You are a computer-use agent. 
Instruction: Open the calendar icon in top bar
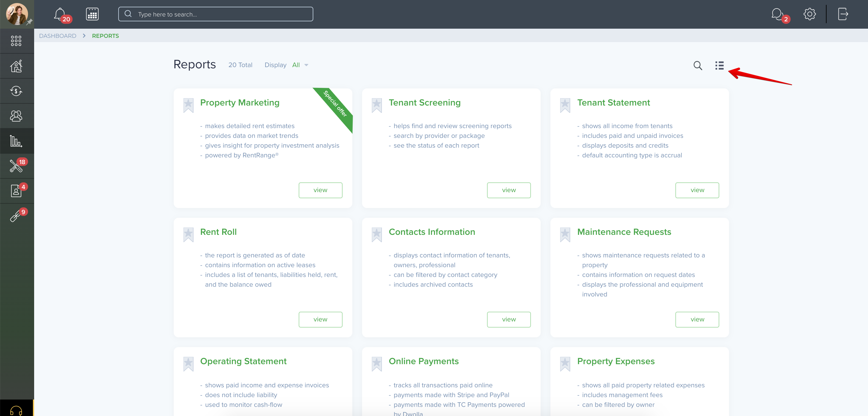92,14
